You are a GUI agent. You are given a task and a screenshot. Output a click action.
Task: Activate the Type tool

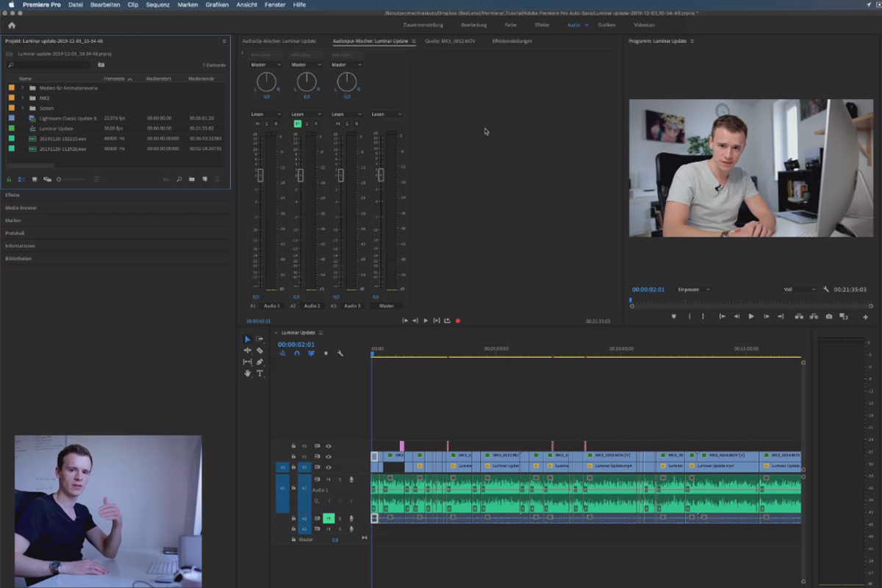pos(259,373)
